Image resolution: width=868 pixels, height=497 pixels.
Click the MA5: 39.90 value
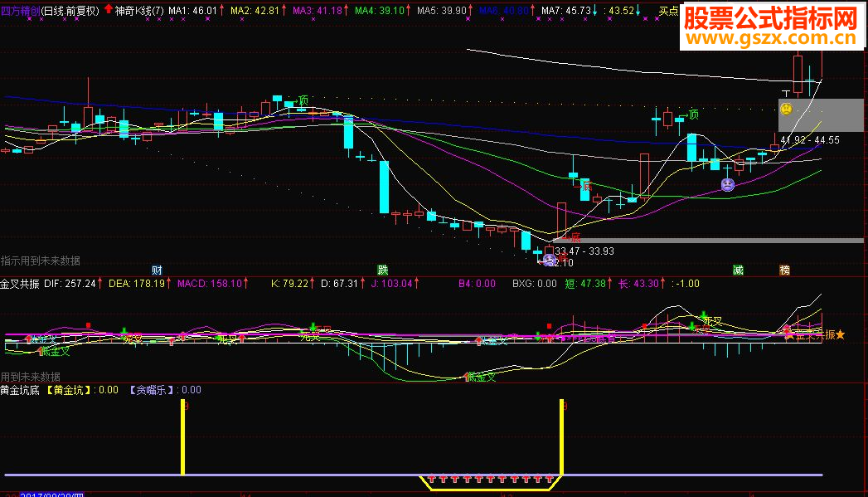442,11
